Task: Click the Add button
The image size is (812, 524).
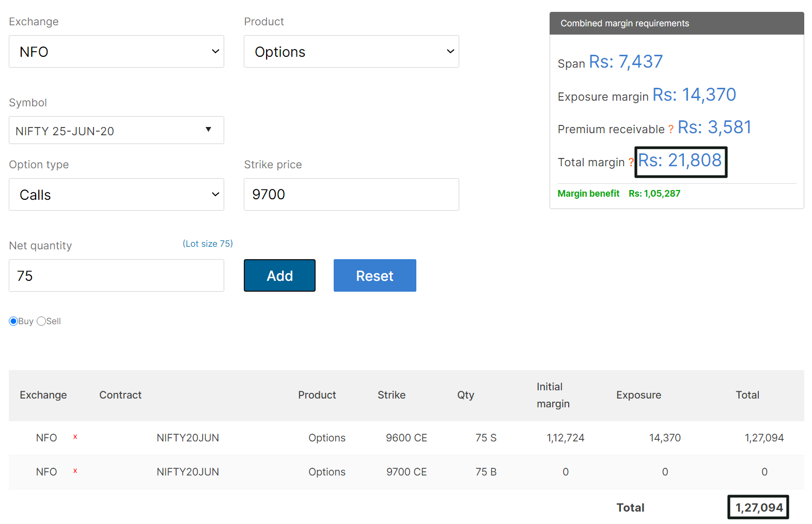Action: [279, 276]
